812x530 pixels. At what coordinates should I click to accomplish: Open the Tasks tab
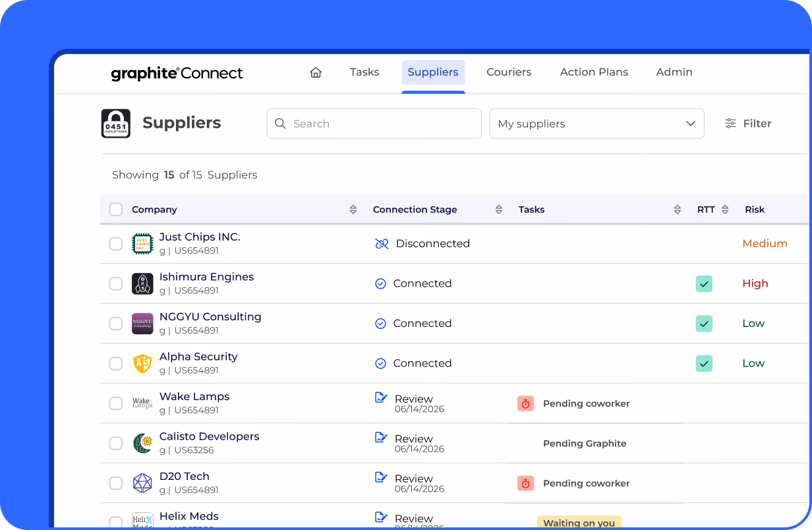point(364,73)
